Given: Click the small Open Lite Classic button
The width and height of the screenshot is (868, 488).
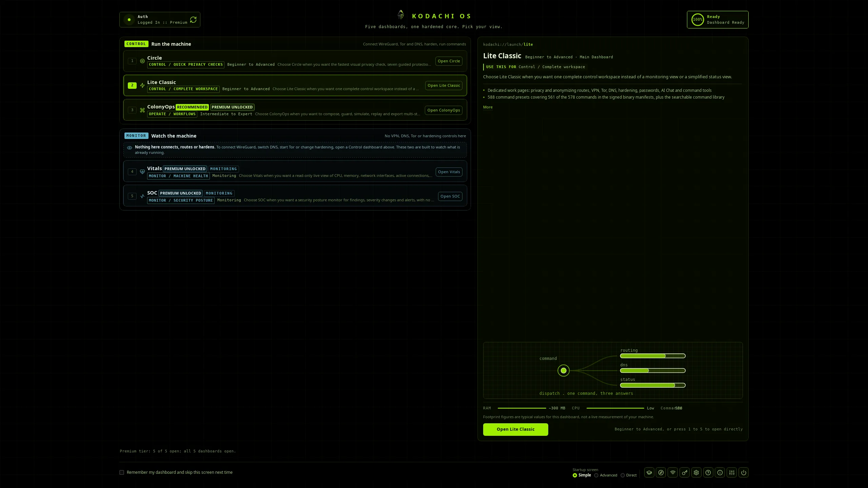Looking at the screenshot, I should tap(443, 85).
